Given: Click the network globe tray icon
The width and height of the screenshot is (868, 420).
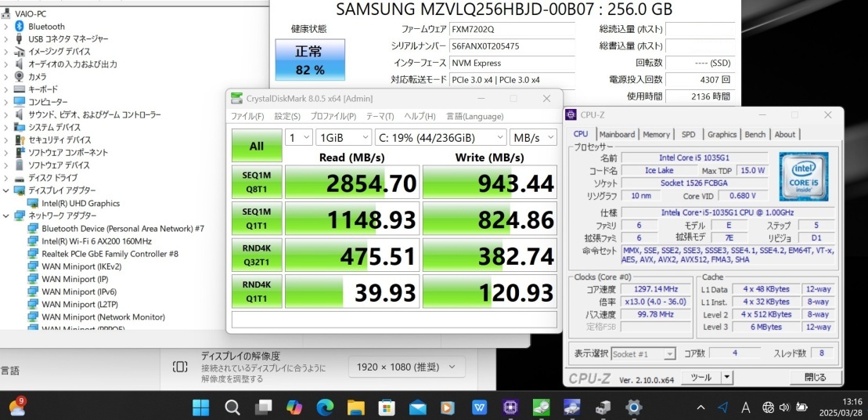Looking at the screenshot, I should tap(768, 407).
